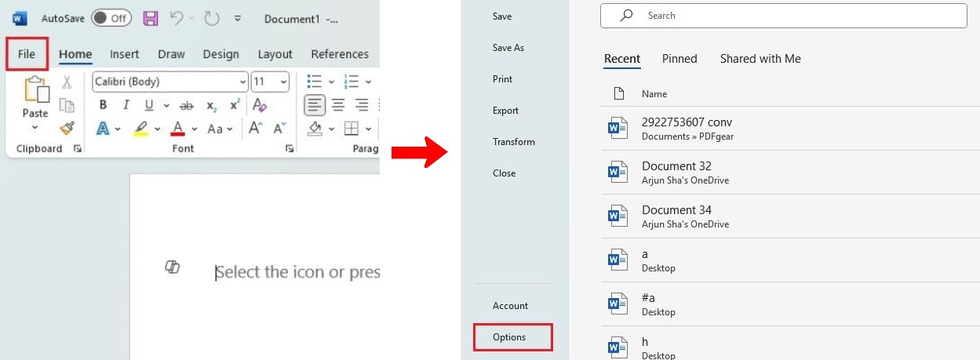The height and width of the screenshot is (360, 980).
Task: Apply strikethrough formatting
Action: pyautogui.click(x=187, y=106)
